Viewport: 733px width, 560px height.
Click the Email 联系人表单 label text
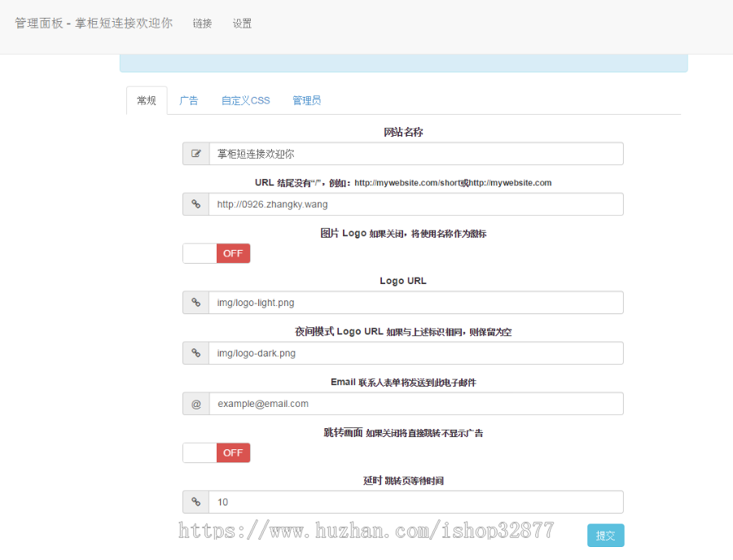(403, 382)
